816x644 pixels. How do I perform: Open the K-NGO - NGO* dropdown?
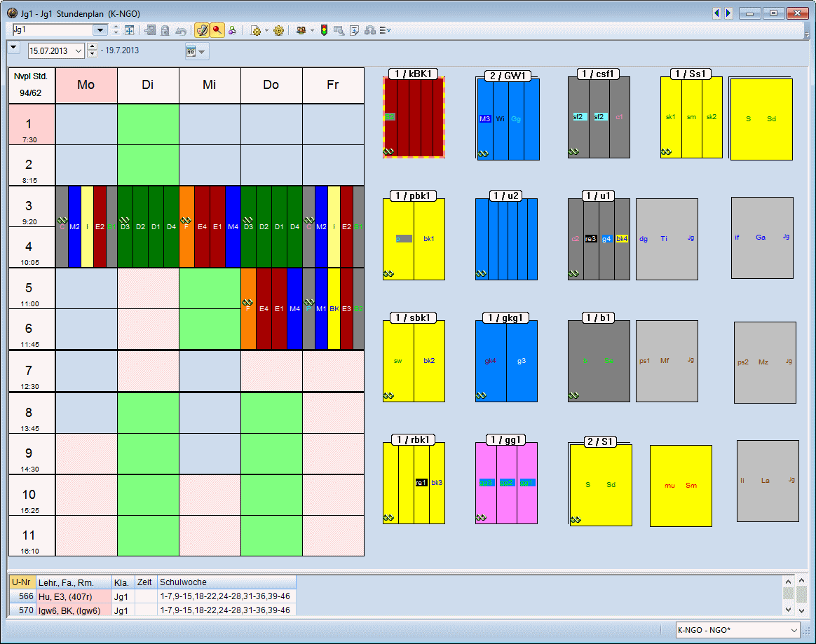pyautogui.click(x=792, y=630)
